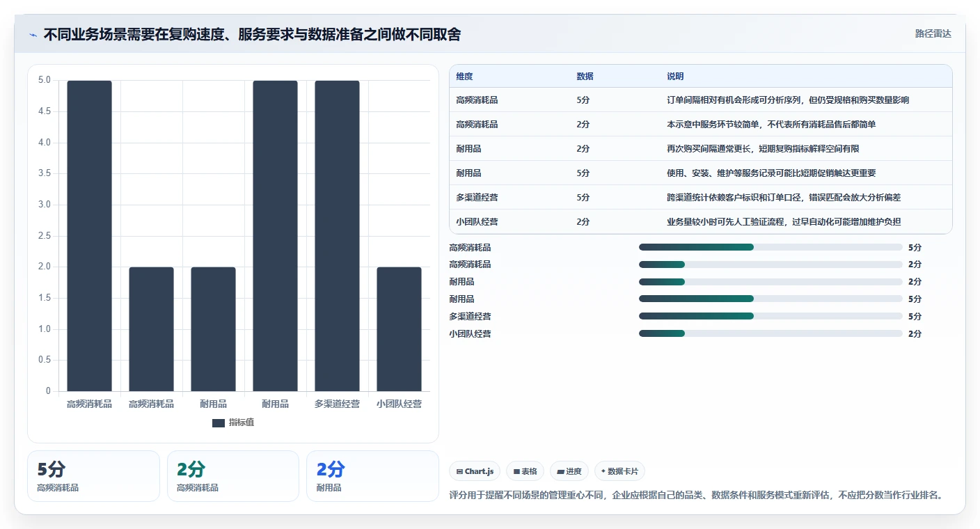Image resolution: width=980 pixels, height=529 pixels.
Task: Click the Chart.js chip
Action: click(475, 471)
